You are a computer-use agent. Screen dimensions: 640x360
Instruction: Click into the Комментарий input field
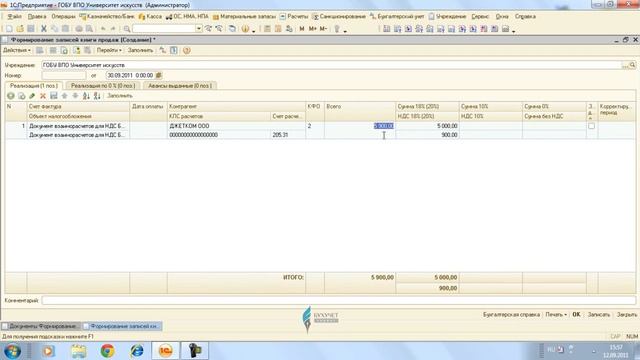point(338,300)
